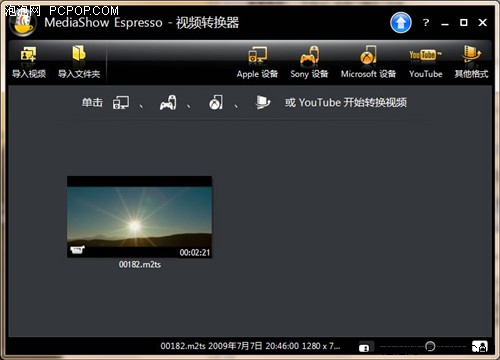
Task: Open 其他格式 (other formats) conversion option
Action: (x=471, y=63)
